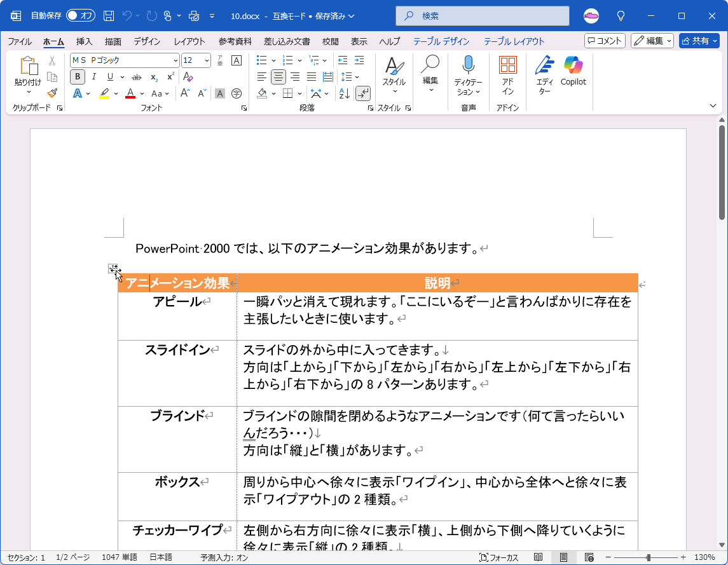The image size is (728, 565).
Task: Click the zoom slider handle
Action: click(x=649, y=557)
